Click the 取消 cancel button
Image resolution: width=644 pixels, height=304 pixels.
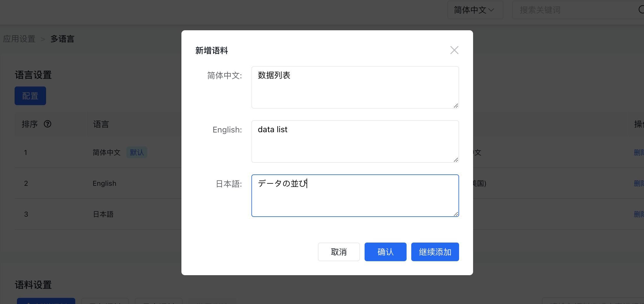[x=339, y=252]
